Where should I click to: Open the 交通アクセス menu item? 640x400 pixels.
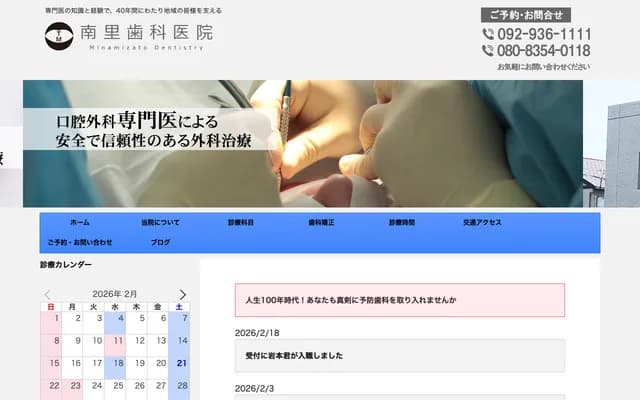[482, 222]
